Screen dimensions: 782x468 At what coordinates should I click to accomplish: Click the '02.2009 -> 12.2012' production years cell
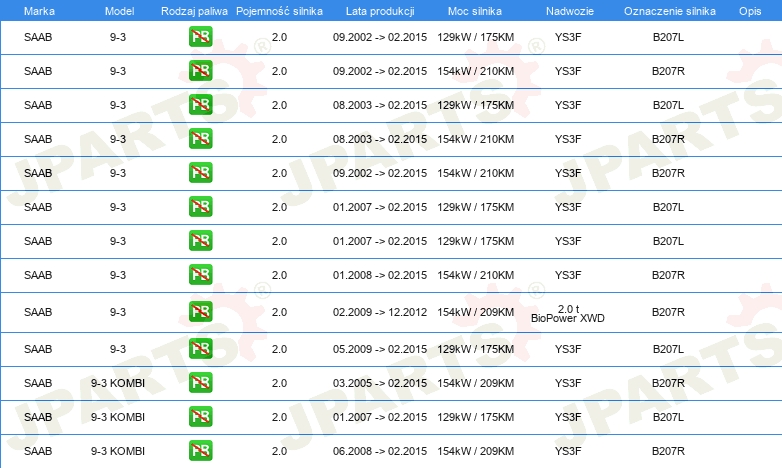click(380, 312)
